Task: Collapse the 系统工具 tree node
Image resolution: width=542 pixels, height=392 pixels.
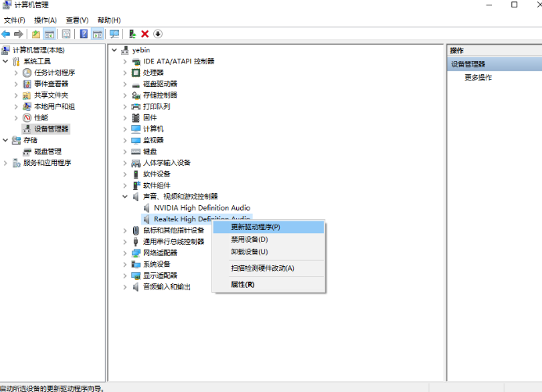Action: tap(6, 61)
